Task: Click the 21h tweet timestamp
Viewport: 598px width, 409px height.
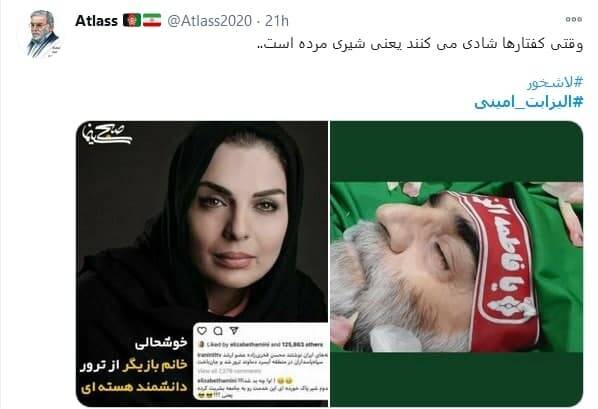Action: pyautogui.click(x=277, y=21)
